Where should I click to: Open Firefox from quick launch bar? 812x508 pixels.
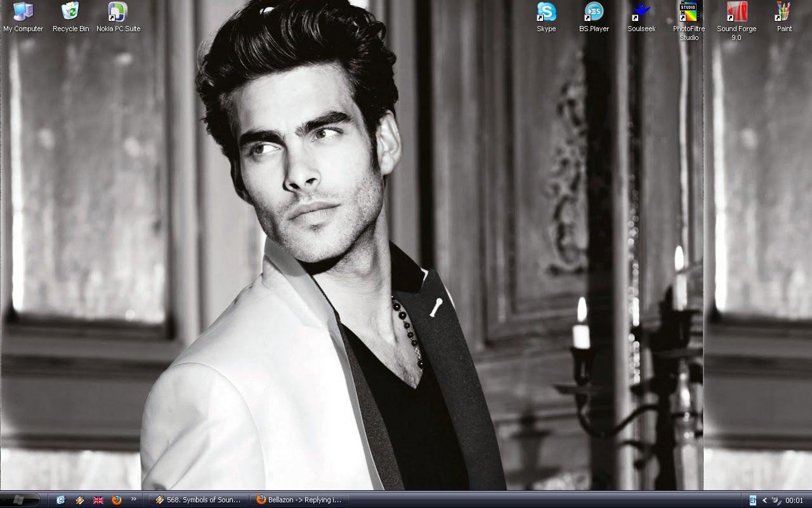click(x=117, y=500)
